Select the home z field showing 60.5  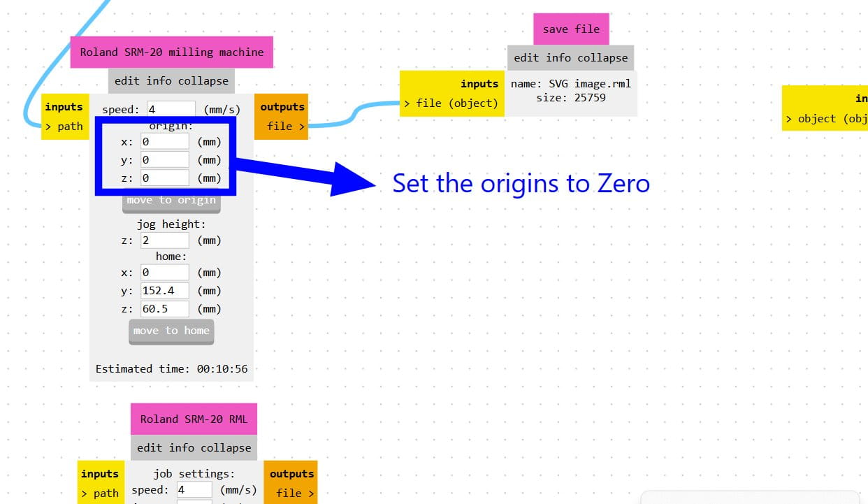coord(164,309)
